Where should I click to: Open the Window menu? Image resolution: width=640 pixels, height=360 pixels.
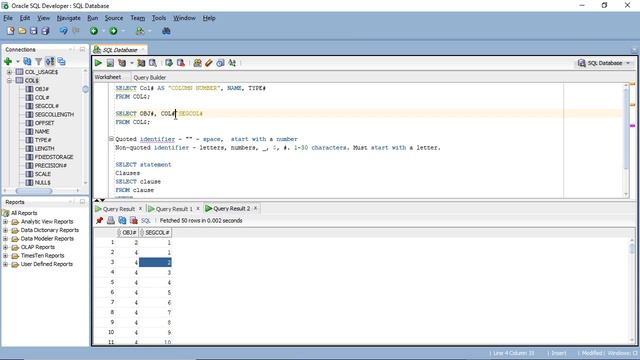(x=184, y=18)
